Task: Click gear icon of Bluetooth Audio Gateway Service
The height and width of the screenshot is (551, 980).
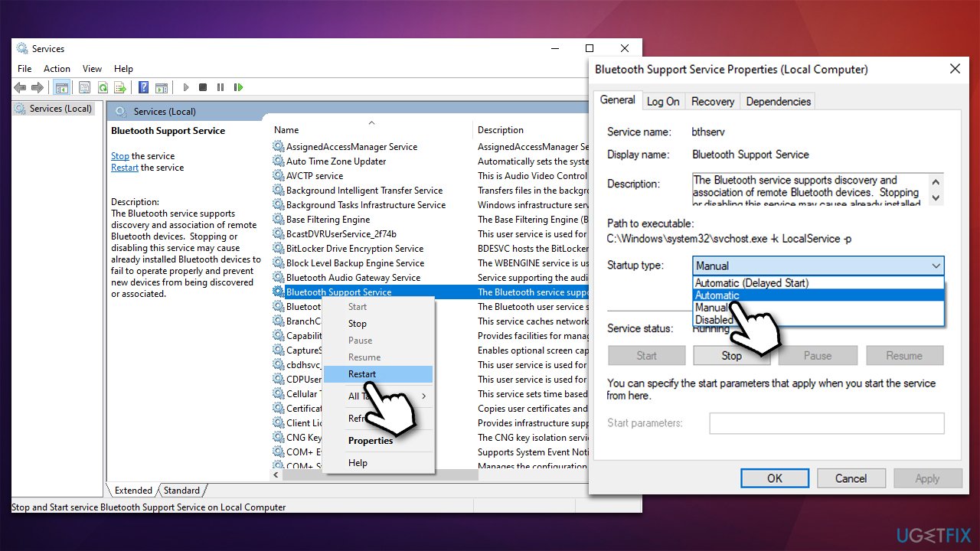Action: tap(279, 277)
